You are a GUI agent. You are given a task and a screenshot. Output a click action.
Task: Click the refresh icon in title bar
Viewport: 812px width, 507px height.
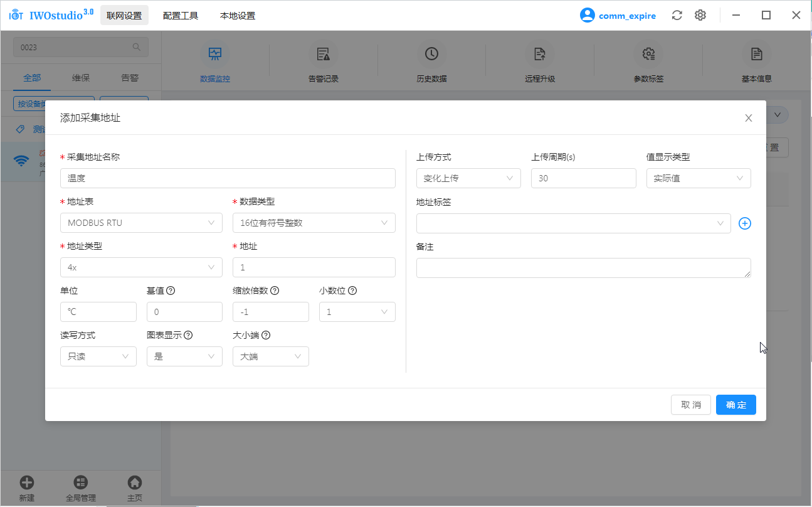pyautogui.click(x=677, y=16)
